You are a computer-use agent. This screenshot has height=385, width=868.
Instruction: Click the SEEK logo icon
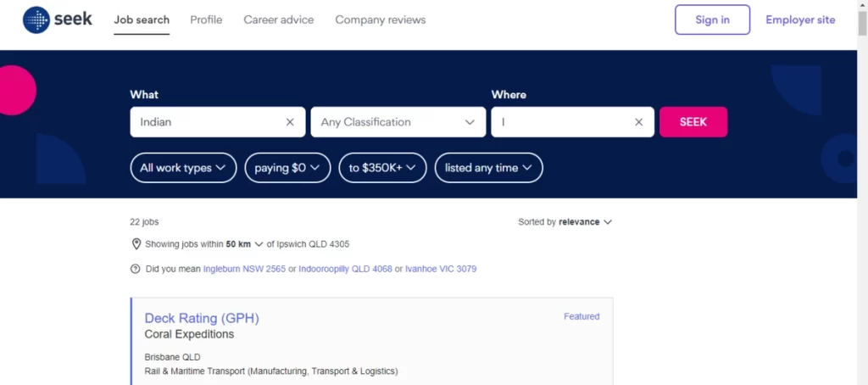coord(36,20)
